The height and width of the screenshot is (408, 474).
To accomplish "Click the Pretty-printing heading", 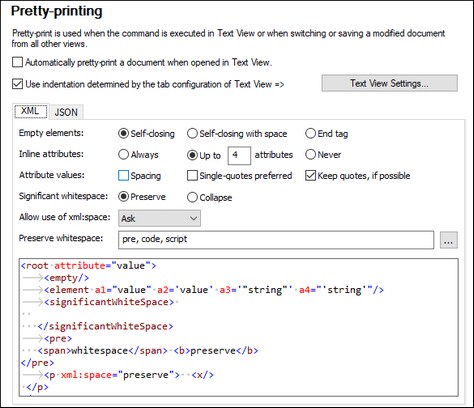I will [57, 12].
